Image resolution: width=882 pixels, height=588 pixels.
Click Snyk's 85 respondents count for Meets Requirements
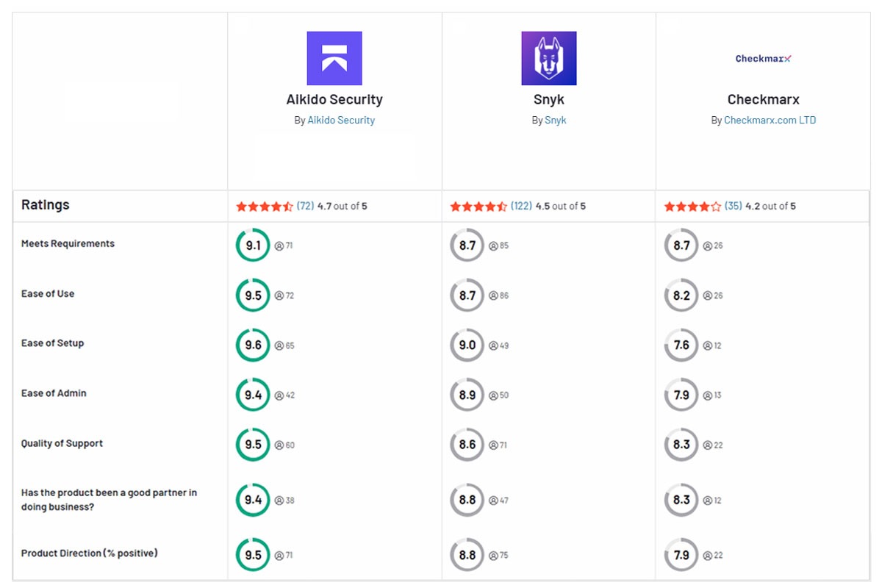tap(498, 246)
